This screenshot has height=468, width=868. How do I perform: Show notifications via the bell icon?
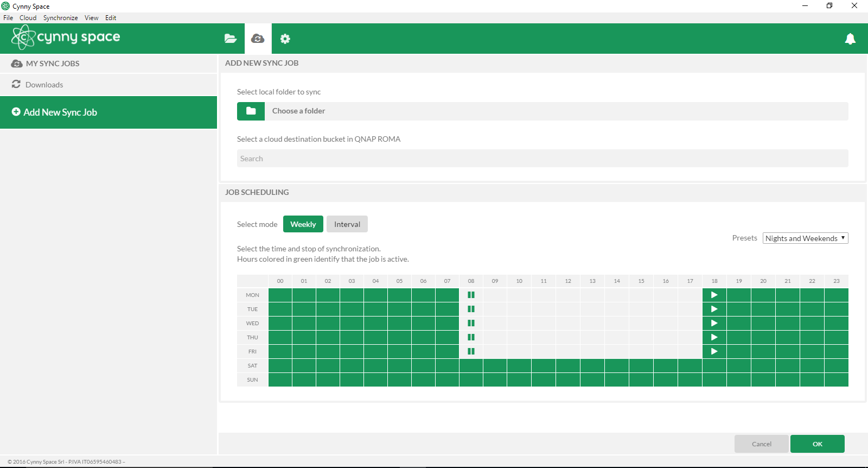pyautogui.click(x=850, y=39)
